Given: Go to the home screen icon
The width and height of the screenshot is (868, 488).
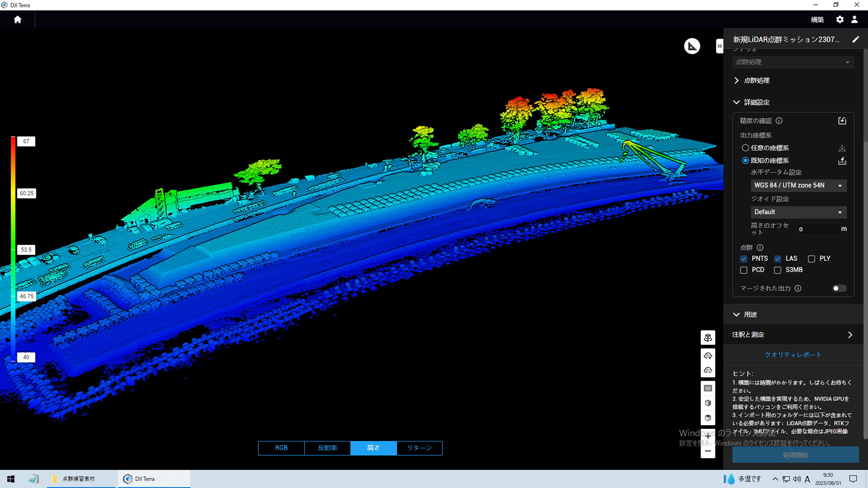Looking at the screenshot, I should (17, 19).
